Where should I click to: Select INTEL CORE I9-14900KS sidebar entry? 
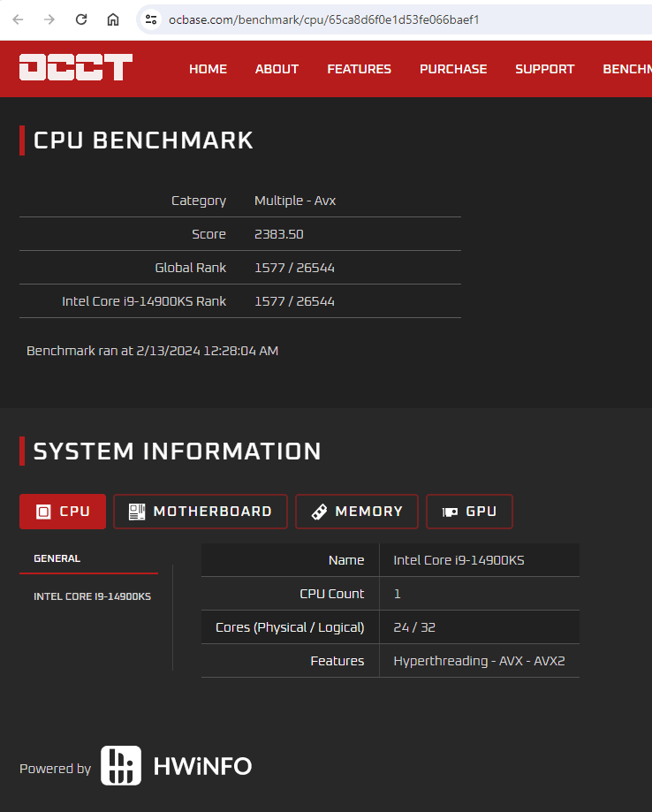click(x=92, y=596)
